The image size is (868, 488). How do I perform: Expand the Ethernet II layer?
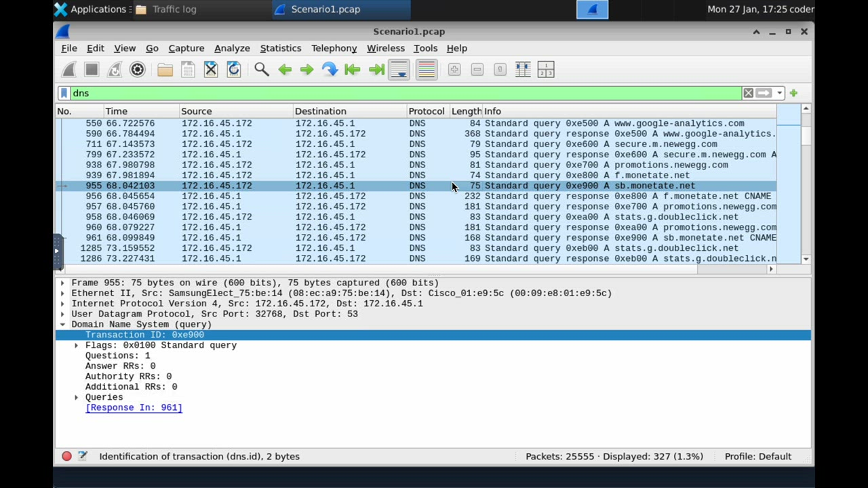(62, 293)
